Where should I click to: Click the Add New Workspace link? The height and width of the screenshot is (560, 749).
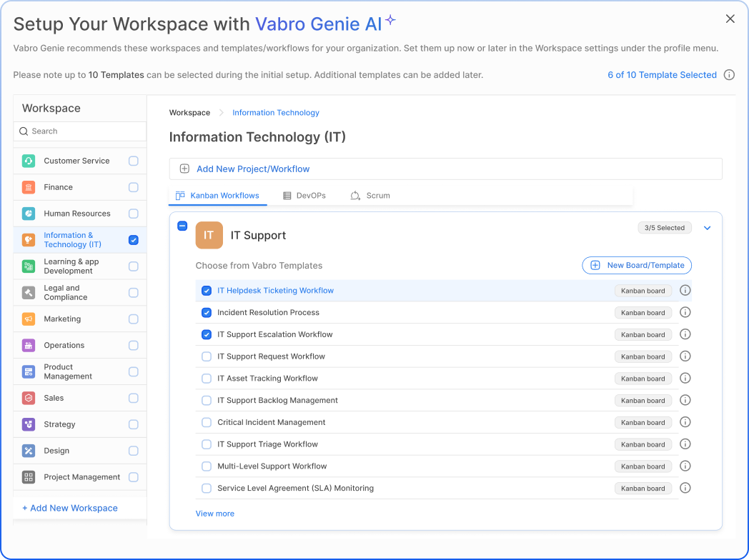tap(70, 508)
